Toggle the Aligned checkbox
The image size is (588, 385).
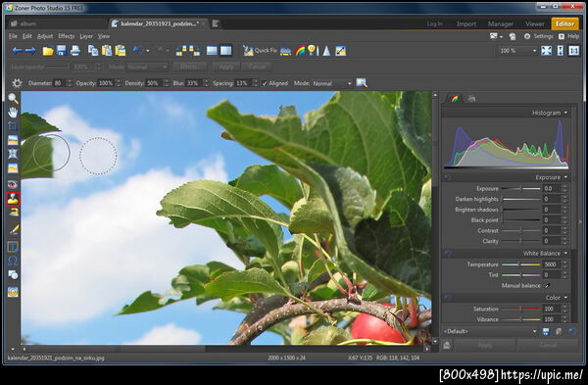265,83
